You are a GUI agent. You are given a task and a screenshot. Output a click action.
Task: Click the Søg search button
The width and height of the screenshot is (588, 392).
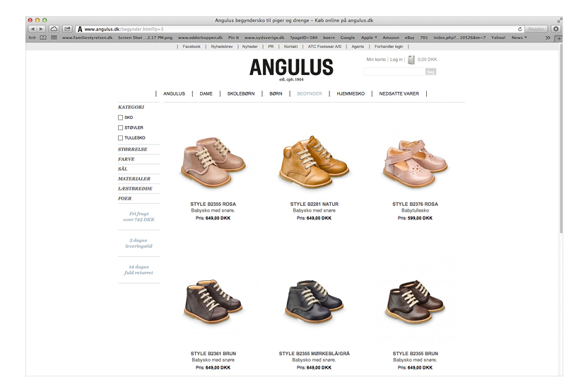click(x=430, y=71)
